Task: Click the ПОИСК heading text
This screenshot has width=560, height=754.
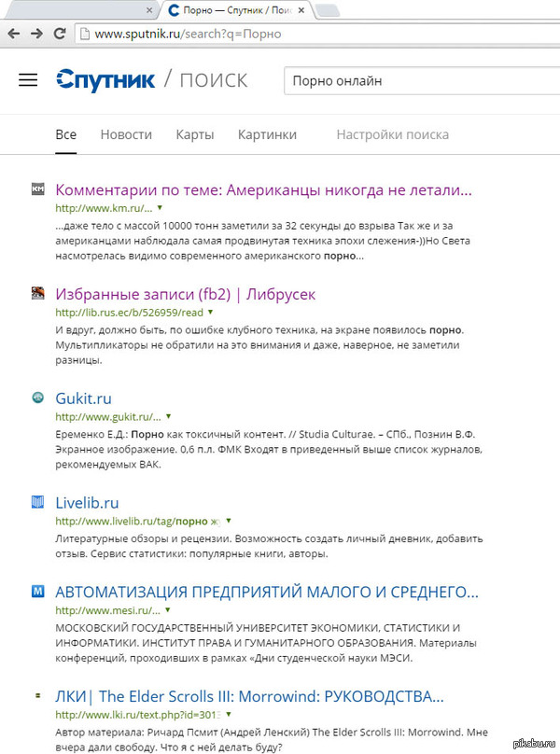Action: coord(214,80)
